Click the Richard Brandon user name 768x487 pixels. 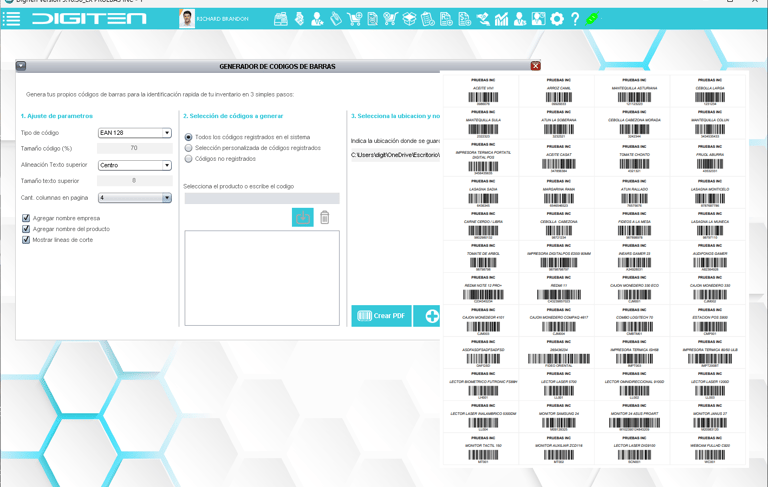pos(222,19)
